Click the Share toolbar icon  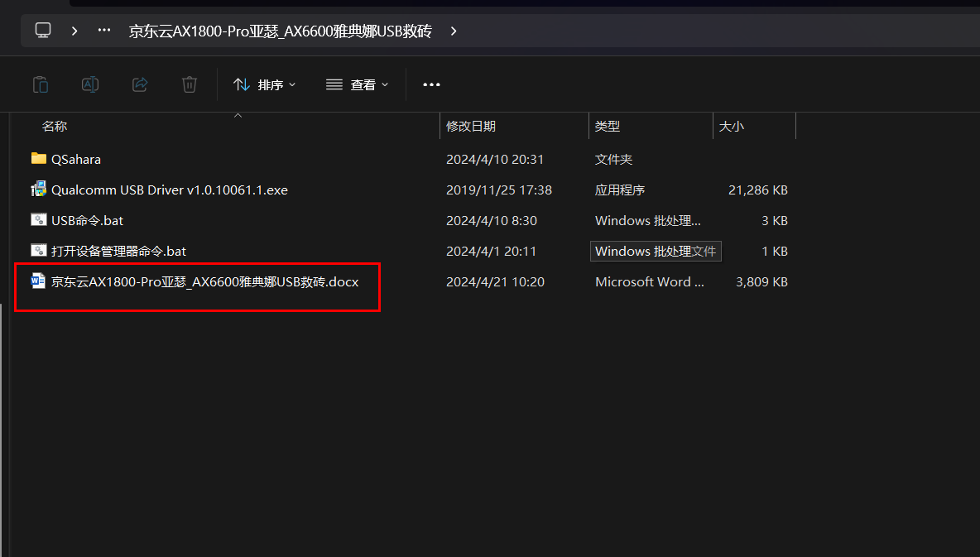click(x=140, y=84)
